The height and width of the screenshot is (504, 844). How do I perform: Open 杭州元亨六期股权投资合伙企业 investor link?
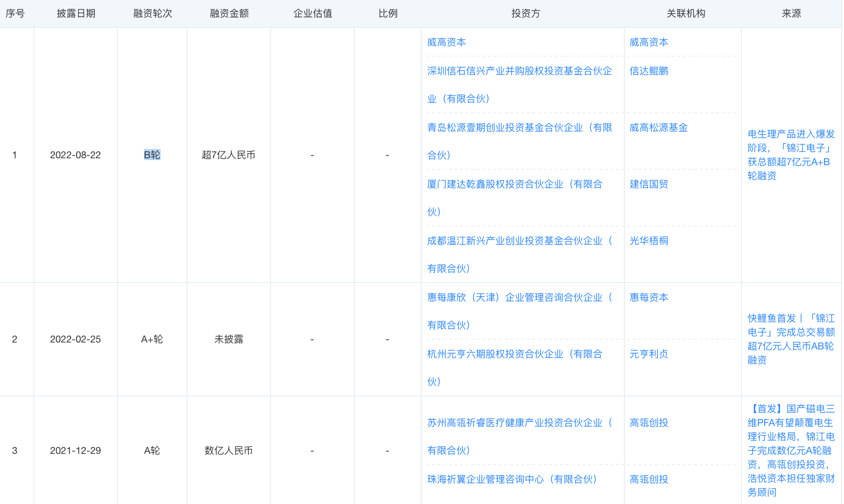(x=514, y=368)
